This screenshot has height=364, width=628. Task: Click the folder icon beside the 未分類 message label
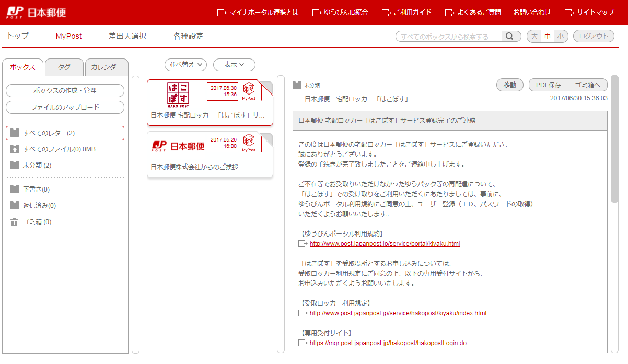click(297, 85)
